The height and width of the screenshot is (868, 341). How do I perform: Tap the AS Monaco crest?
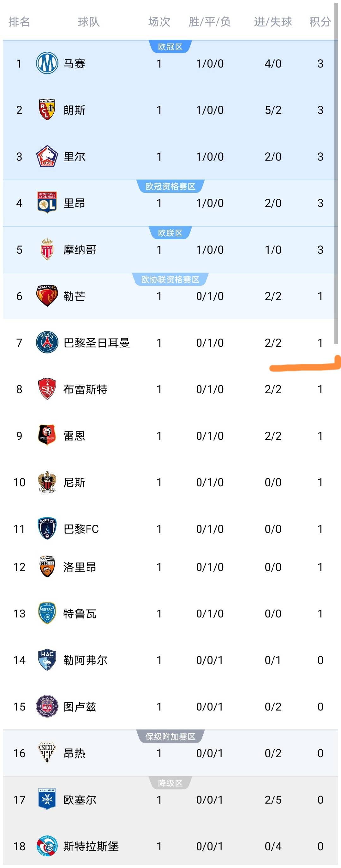tap(47, 249)
